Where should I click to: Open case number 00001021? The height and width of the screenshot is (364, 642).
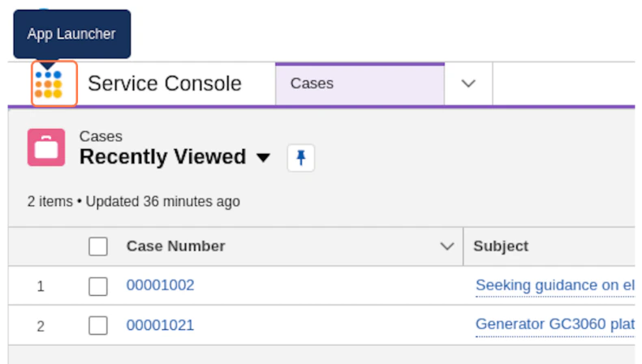pos(161,325)
